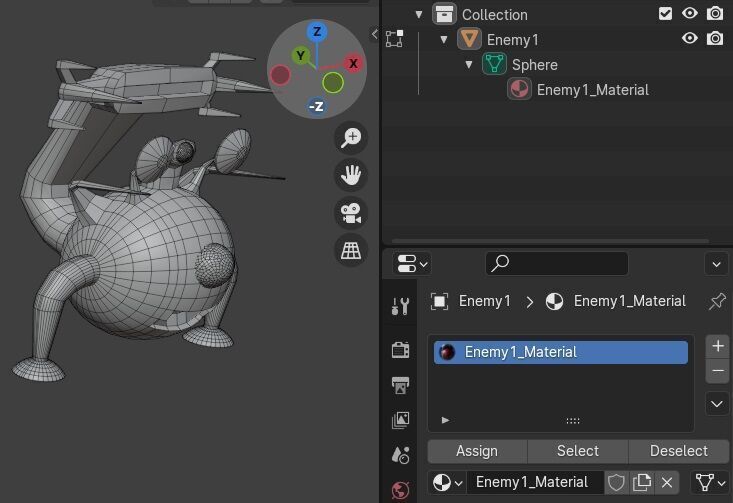
Task: Click the Collection archive icon
Action: pyautogui.click(x=444, y=14)
